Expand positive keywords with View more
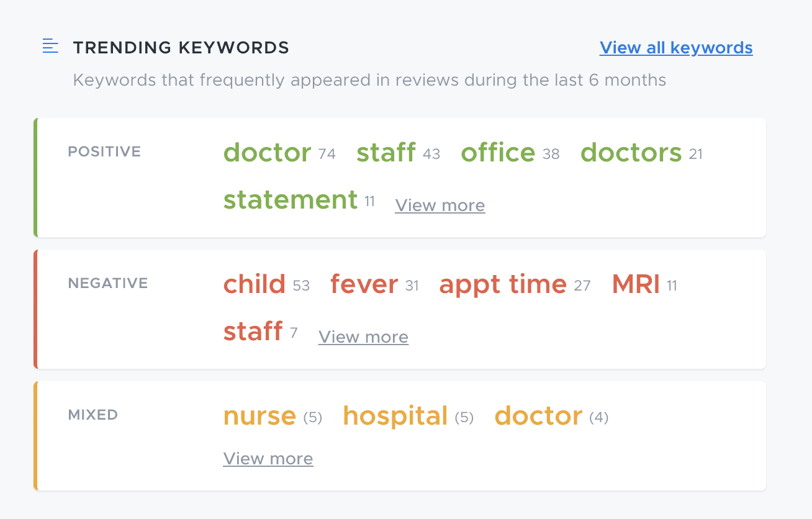 pos(440,205)
